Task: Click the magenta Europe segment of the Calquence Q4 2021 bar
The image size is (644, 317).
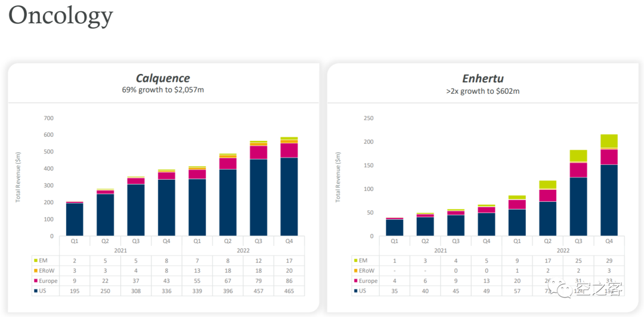Action: click(166, 176)
